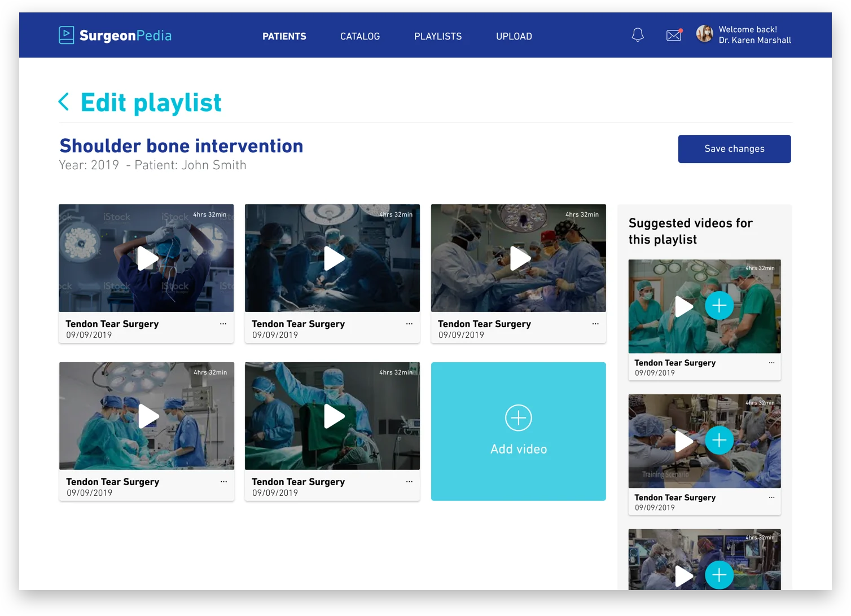Open the PATIENTS menu item
The width and height of the screenshot is (851, 616).
(x=284, y=36)
